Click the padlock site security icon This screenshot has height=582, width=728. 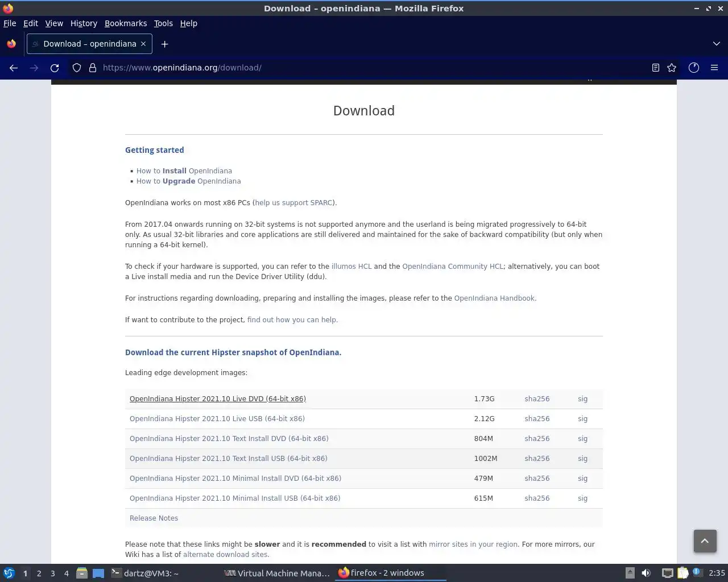tap(93, 68)
